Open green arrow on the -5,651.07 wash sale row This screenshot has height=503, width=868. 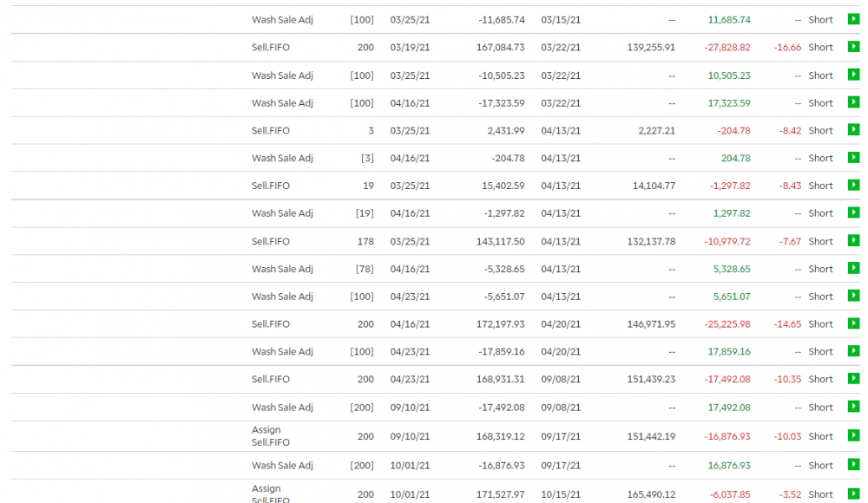pyautogui.click(x=853, y=297)
